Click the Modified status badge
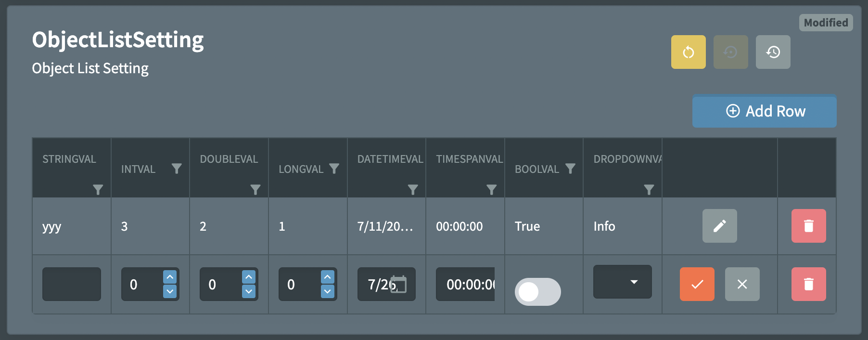 coord(826,23)
